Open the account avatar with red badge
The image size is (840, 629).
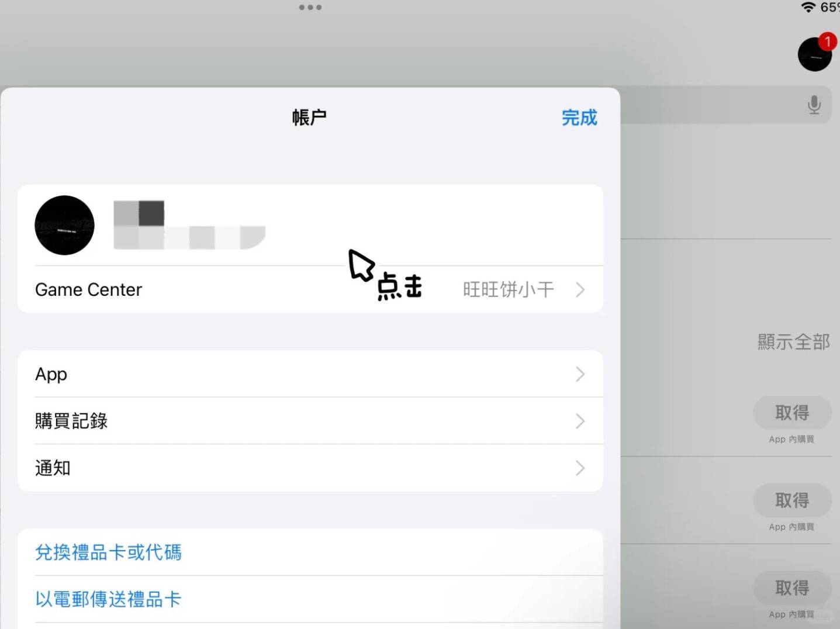pyautogui.click(x=815, y=54)
